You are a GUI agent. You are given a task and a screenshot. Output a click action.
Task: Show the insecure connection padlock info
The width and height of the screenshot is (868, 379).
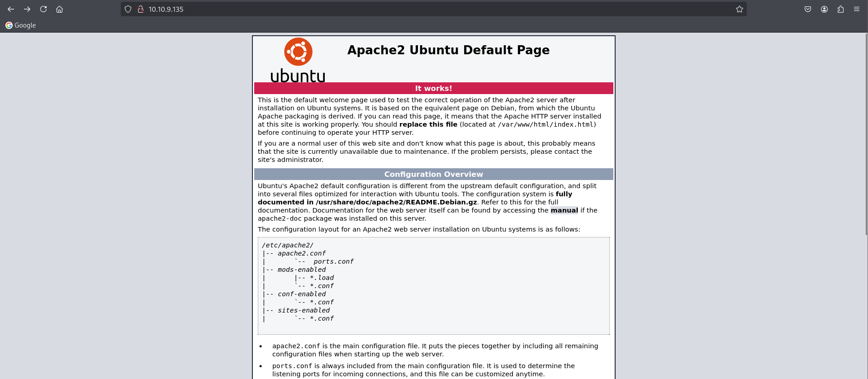pos(141,9)
